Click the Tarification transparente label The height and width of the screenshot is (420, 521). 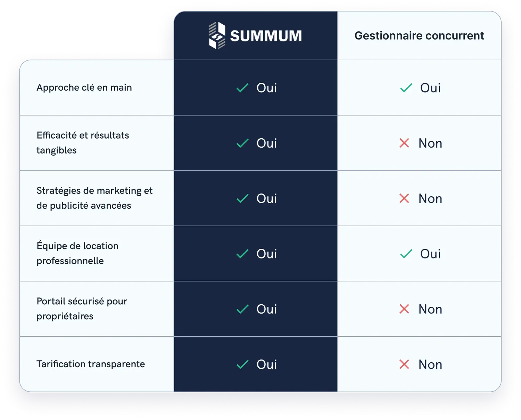(91, 364)
